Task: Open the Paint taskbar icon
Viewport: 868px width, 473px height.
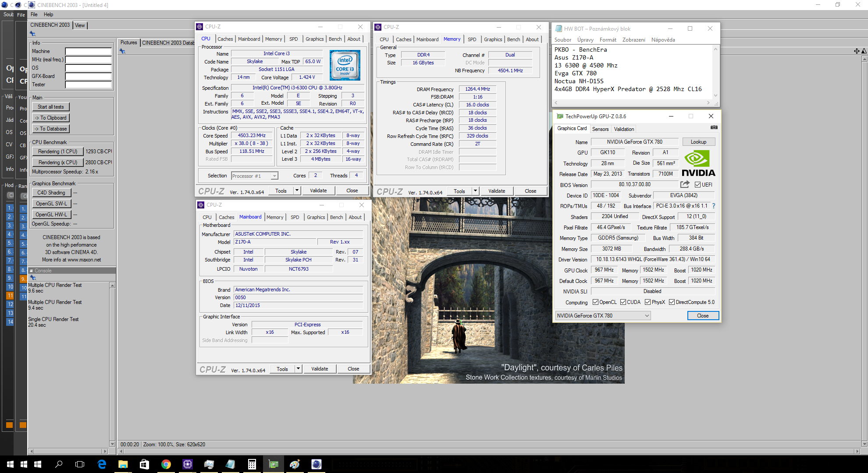Action: point(295,464)
